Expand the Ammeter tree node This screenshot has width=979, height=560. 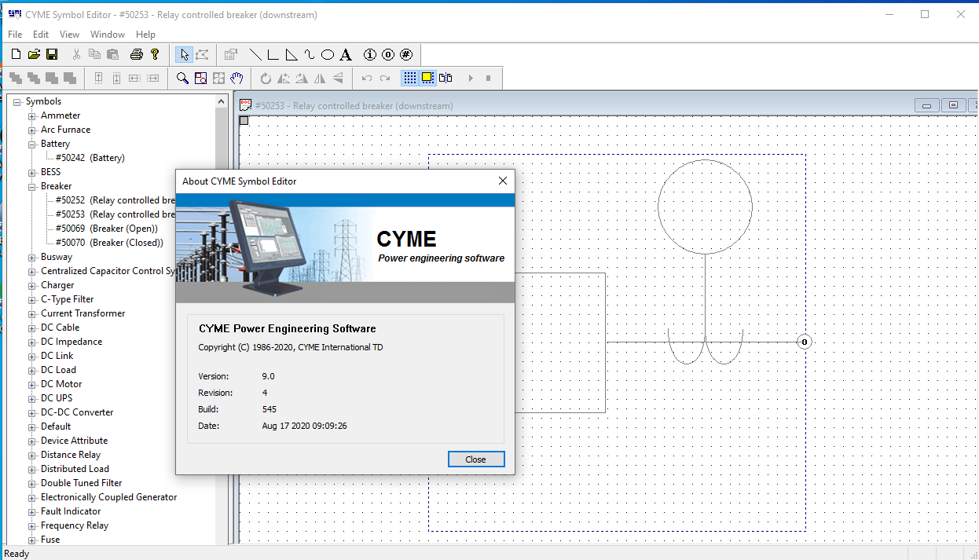click(x=32, y=115)
